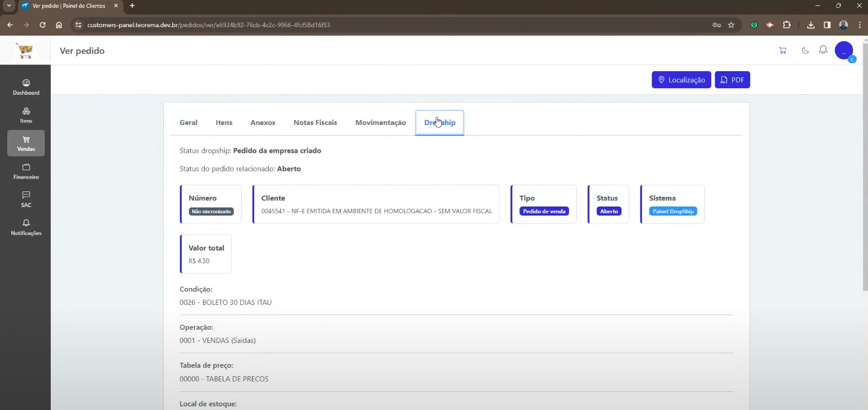Click the '0001 - VENDAS (Saídas)' operation text
The width and height of the screenshot is (868, 410).
pos(217,341)
